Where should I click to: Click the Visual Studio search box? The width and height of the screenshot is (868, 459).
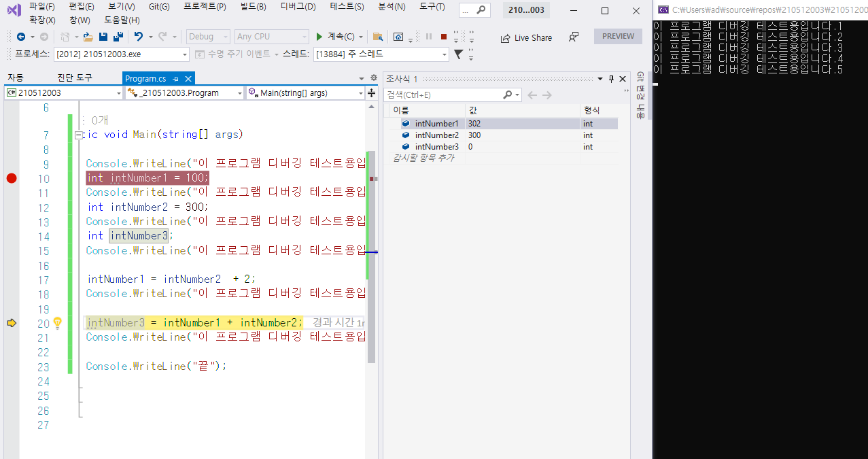(474, 10)
